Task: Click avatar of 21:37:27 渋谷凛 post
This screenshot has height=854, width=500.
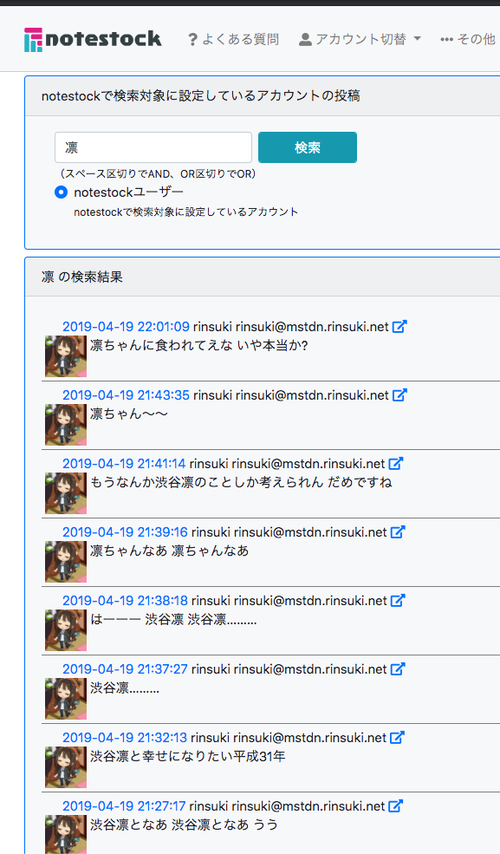Action: coord(65,699)
